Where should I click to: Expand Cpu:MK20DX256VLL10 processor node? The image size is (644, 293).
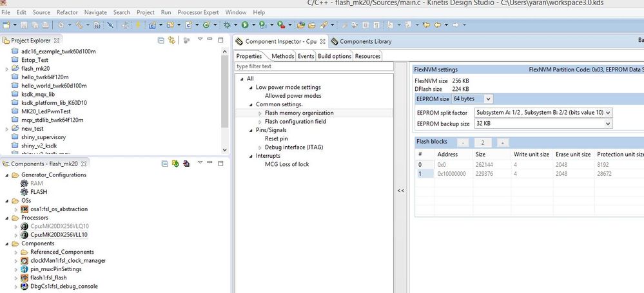pos(16,235)
